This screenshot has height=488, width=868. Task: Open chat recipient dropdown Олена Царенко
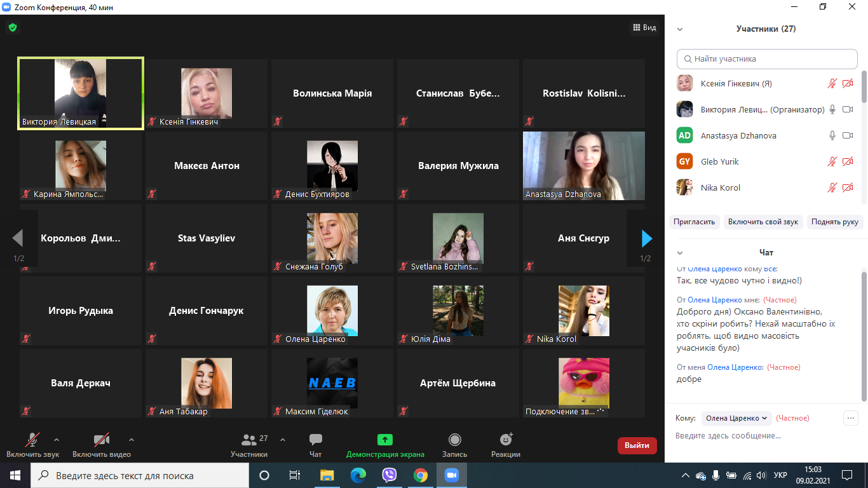[737, 418]
